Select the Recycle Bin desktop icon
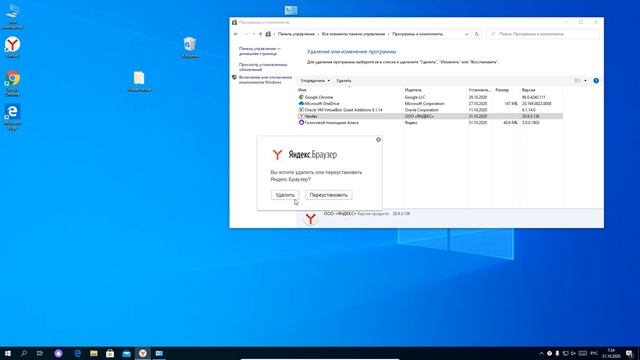 tap(190, 47)
